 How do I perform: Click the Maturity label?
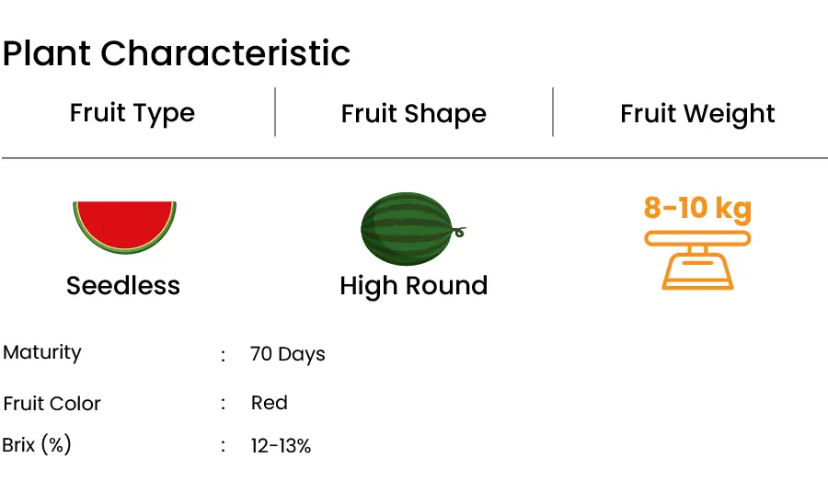(x=42, y=352)
